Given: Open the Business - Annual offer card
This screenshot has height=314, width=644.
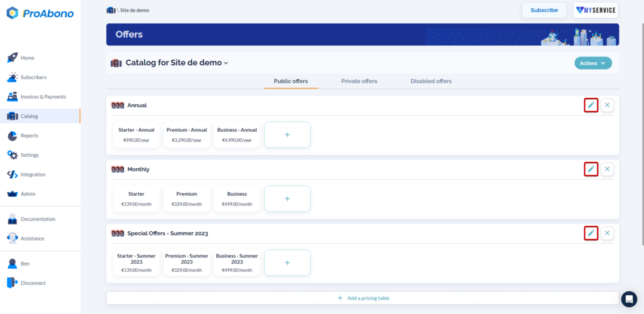Looking at the screenshot, I should pos(237,134).
